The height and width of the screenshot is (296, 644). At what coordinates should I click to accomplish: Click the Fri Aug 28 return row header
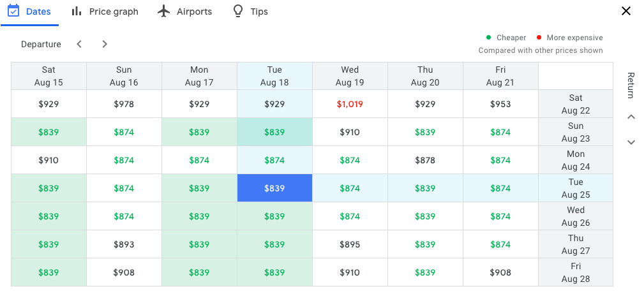[x=576, y=272]
